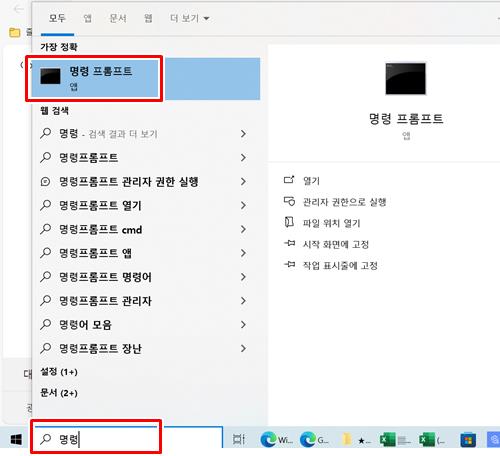
Task: Open the 명령 프롬프트 best match result
Action: tap(146, 79)
